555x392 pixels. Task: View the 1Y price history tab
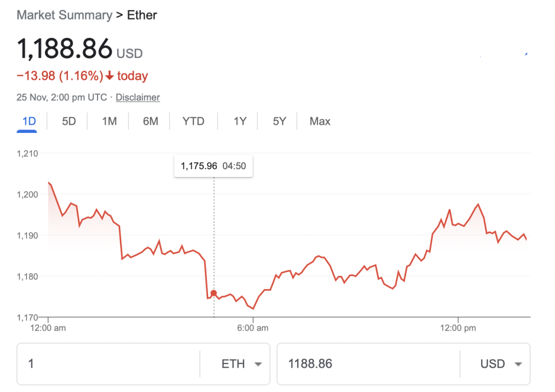[x=240, y=121]
